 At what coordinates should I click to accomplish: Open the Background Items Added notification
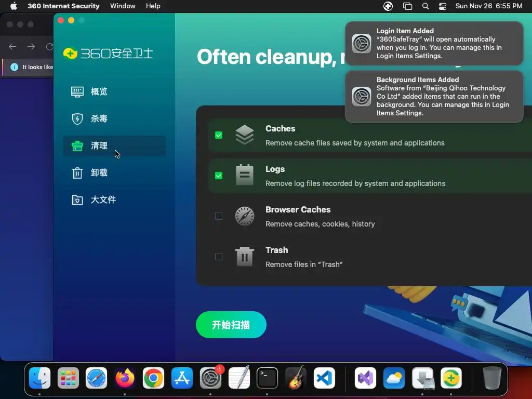(x=434, y=97)
